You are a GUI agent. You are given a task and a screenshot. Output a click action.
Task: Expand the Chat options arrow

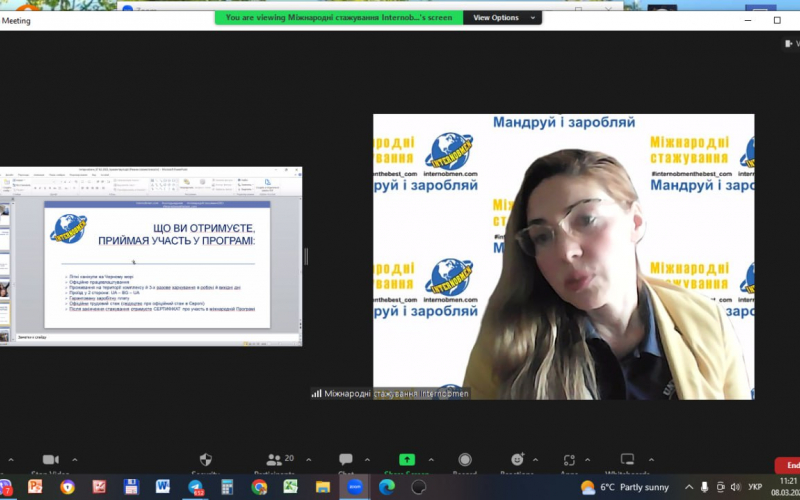(367, 460)
